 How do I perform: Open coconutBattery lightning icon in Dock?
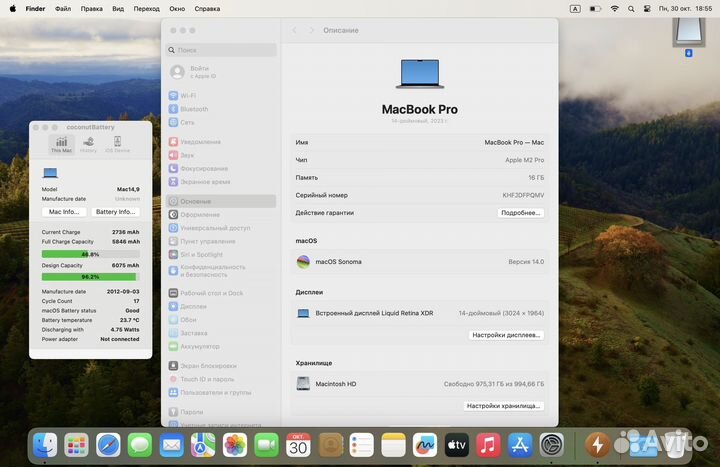pos(597,444)
